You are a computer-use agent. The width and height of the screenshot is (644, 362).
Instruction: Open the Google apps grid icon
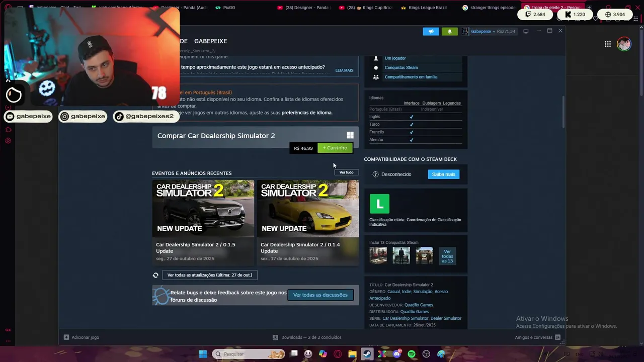click(608, 44)
